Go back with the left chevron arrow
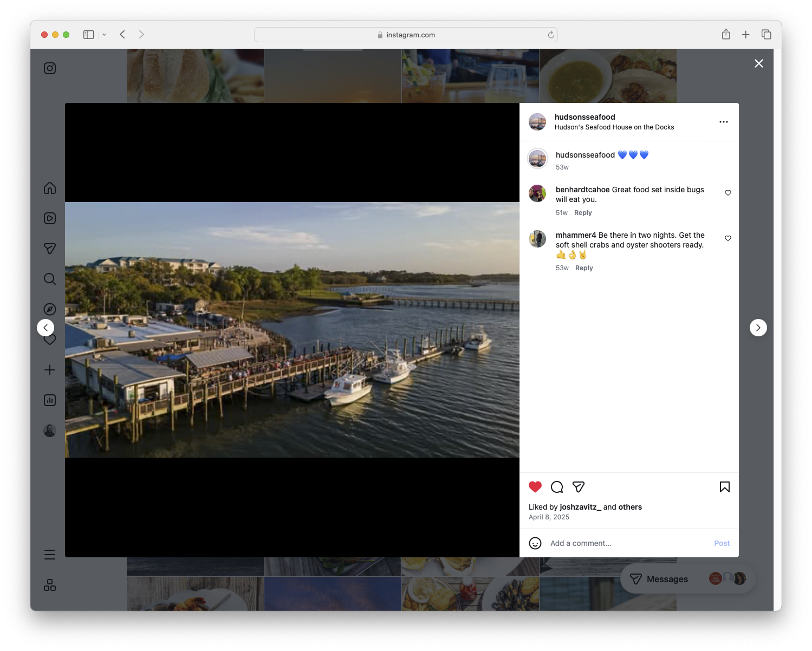The width and height of the screenshot is (812, 651). click(x=46, y=327)
